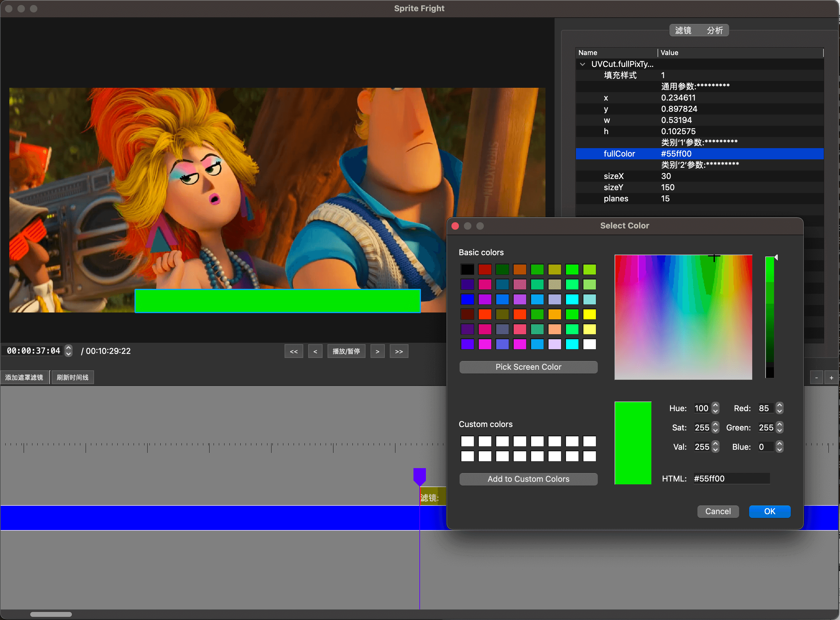
Task: Cancel the Select Color dialog
Action: click(718, 512)
